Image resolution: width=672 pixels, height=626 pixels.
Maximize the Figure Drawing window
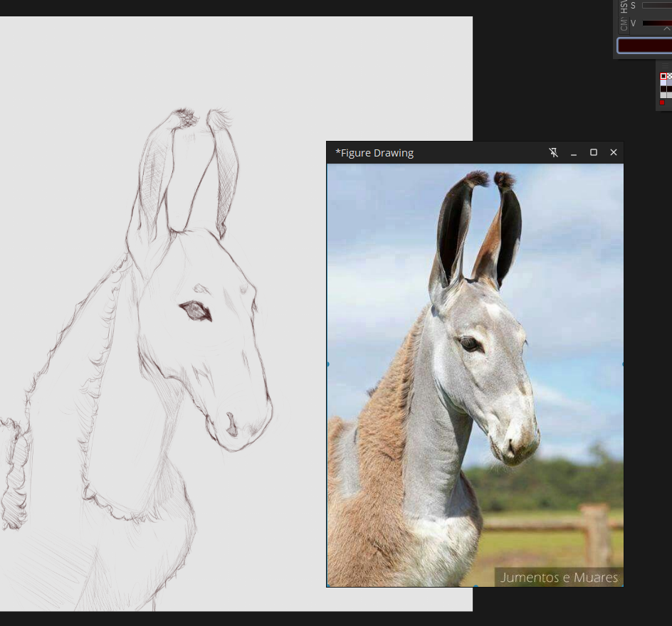[594, 152]
